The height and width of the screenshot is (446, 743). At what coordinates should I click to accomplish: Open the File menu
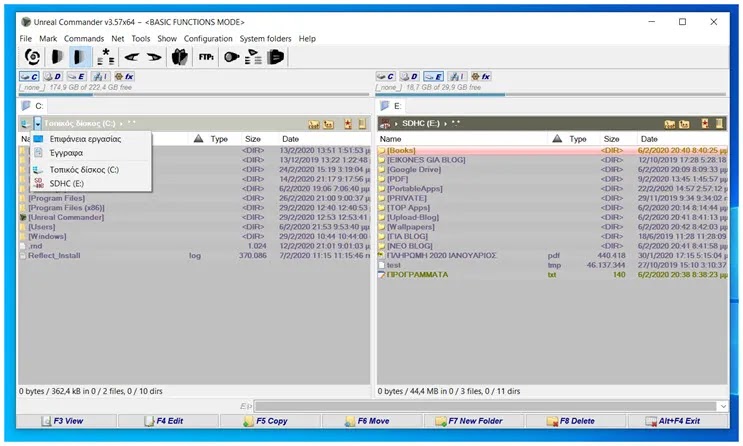[26, 39]
